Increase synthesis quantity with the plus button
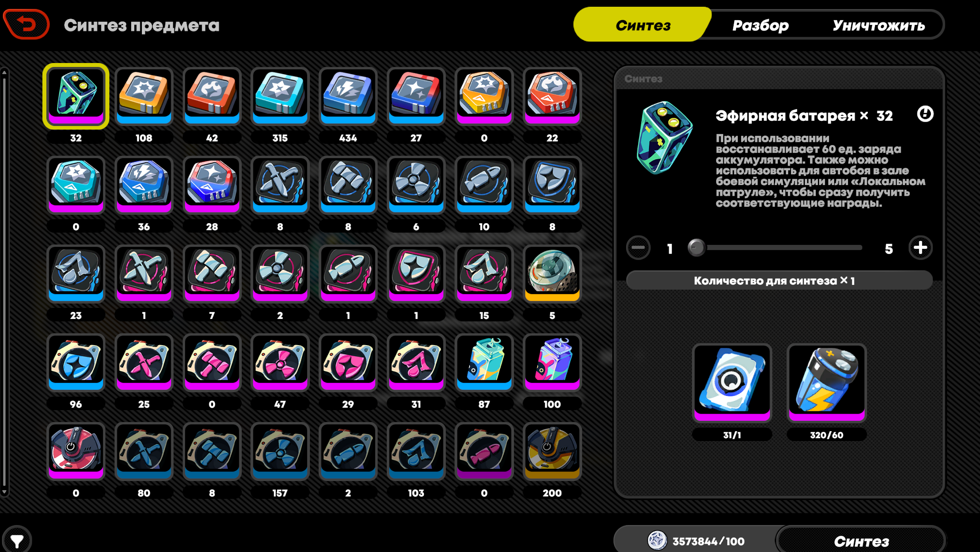Viewport: 980px width, 552px height. (920, 248)
